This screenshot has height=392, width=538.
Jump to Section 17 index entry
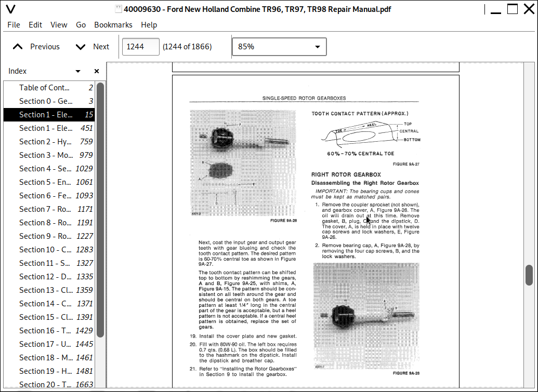click(x=49, y=344)
